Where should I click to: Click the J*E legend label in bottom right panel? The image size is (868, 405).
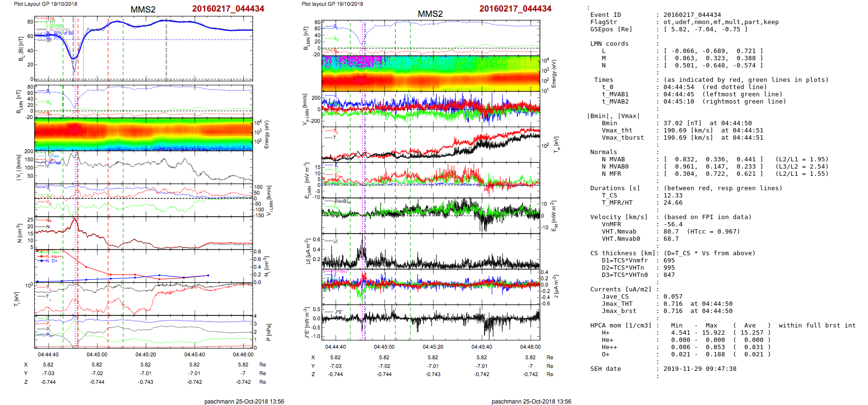338,312
